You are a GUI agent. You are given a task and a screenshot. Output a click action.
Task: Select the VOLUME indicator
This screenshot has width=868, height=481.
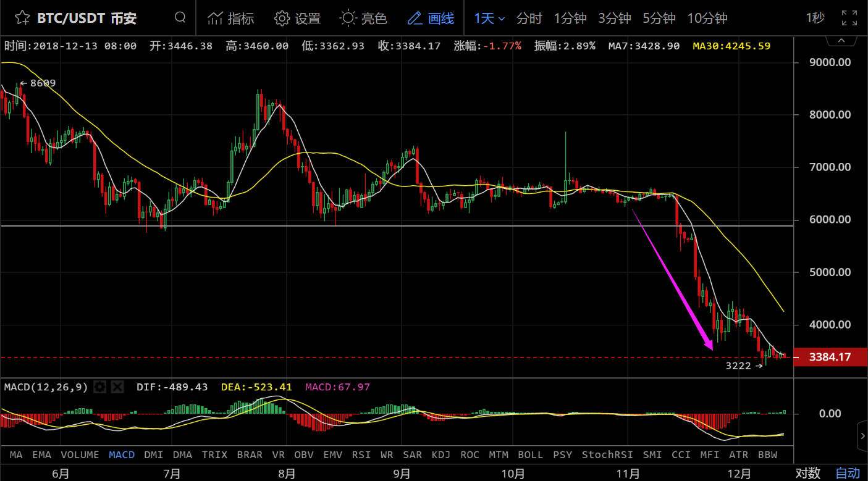80,455
